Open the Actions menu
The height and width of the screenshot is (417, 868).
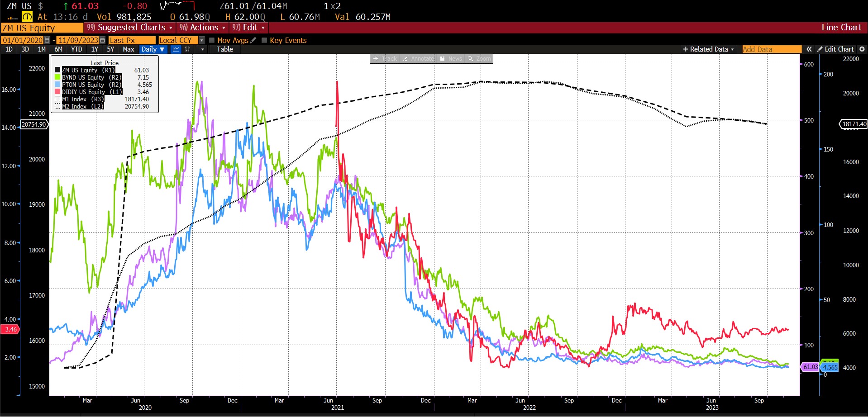click(x=202, y=28)
